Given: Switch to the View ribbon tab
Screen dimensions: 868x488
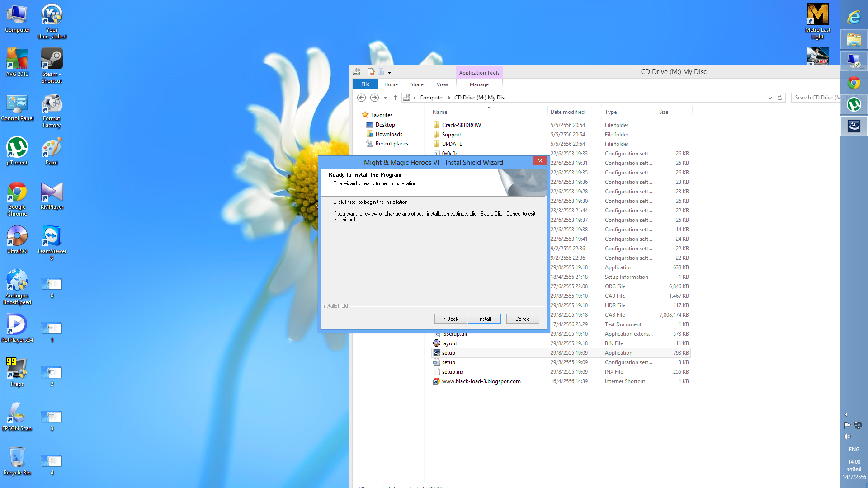Looking at the screenshot, I should coord(442,84).
